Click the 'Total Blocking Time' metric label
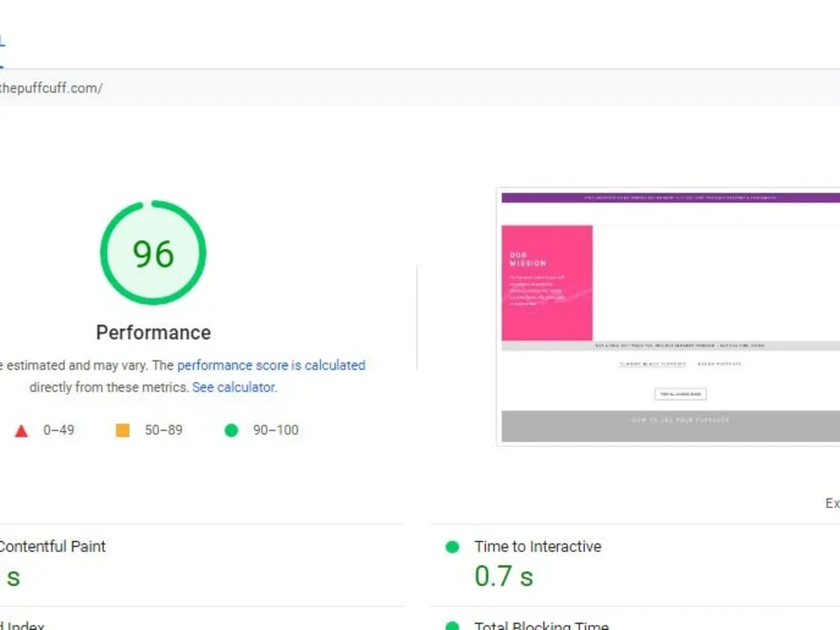This screenshot has height=630, width=840. [x=542, y=625]
